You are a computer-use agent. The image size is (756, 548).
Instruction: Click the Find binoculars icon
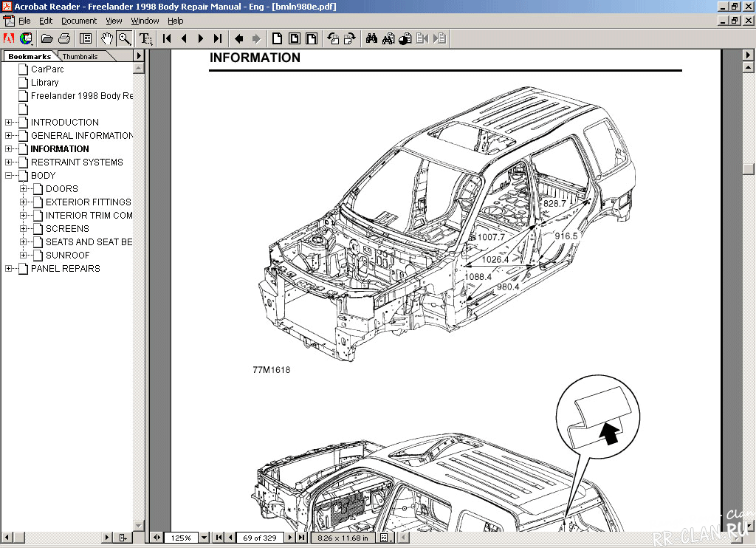pyautogui.click(x=372, y=38)
